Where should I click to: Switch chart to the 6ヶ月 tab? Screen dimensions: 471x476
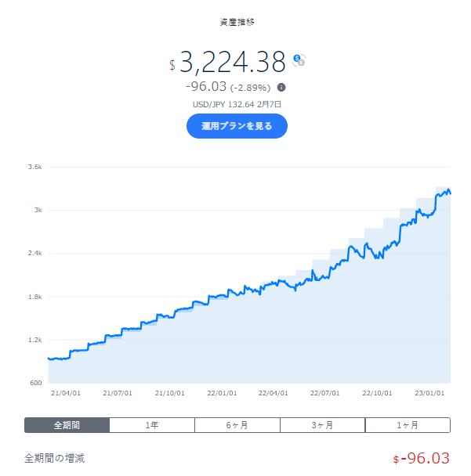pos(237,425)
